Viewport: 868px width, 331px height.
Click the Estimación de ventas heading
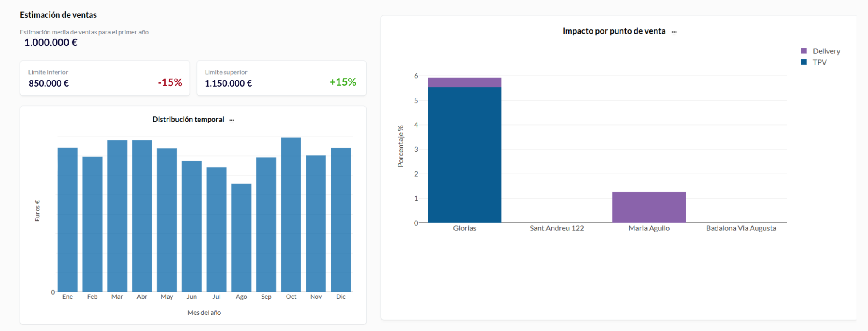58,15
